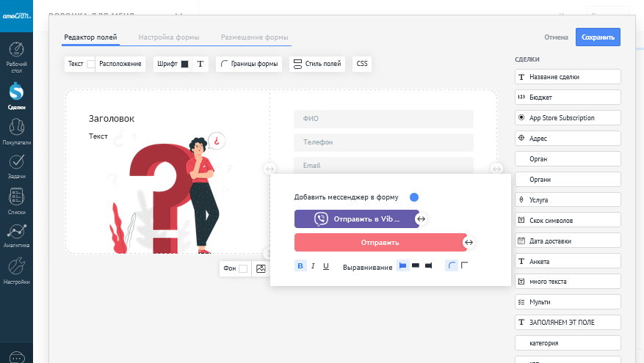Open the Шрифт dark color swatch
Image resolution: width=644 pixels, height=363 pixels.
185,64
